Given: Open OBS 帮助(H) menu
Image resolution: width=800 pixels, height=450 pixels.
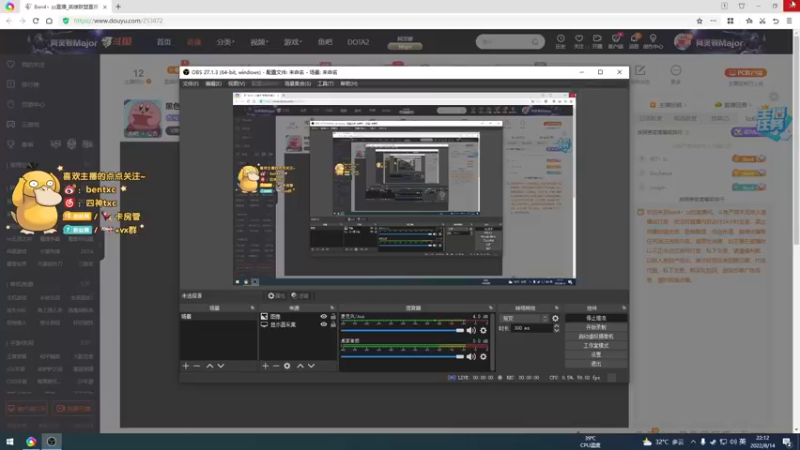Looking at the screenshot, I should (x=349, y=84).
